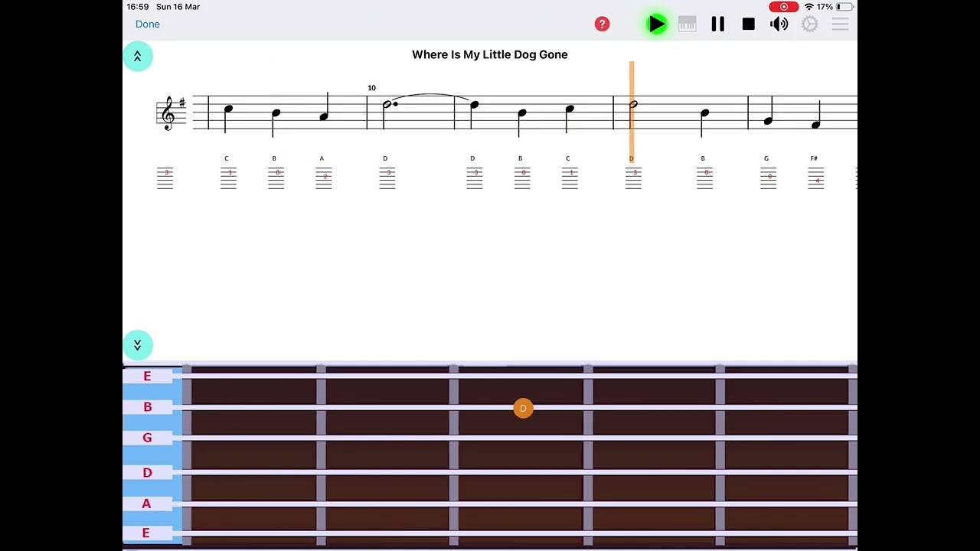Click the orange D marker on fretboard
Viewport: 980px width, 551px height.
(x=523, y=409)
